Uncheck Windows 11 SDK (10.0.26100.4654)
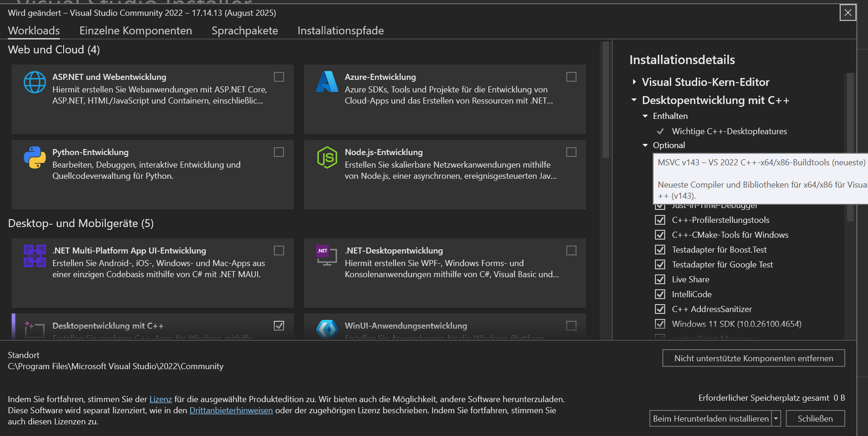 coord(660,324)
